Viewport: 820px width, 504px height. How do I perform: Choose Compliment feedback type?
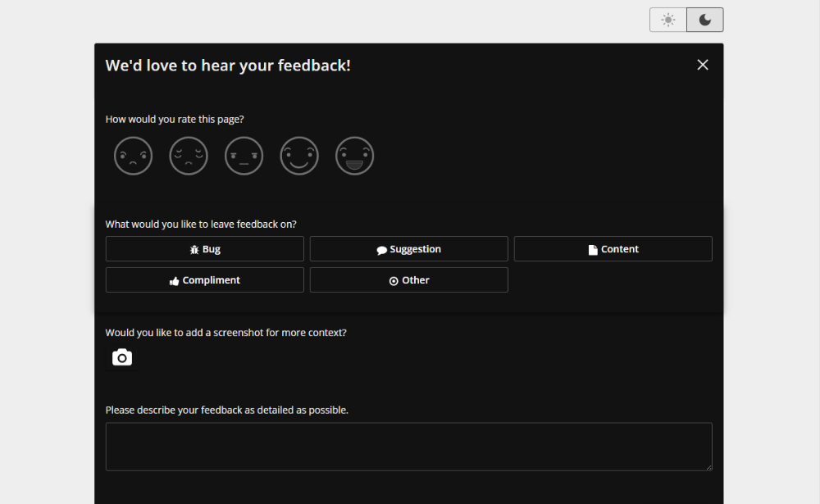(204, 279)
